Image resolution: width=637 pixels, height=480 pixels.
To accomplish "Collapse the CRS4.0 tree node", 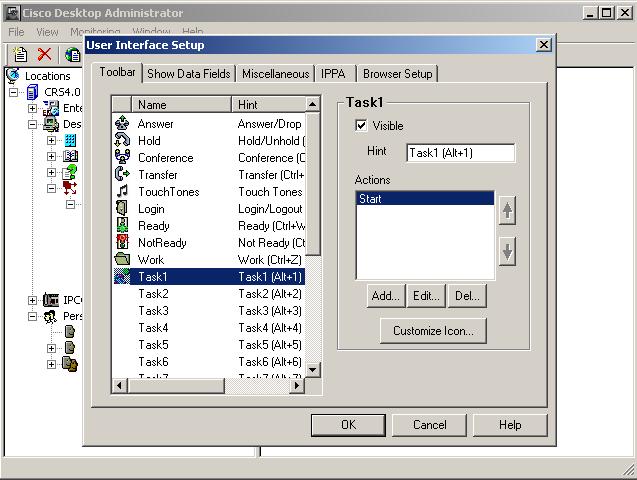I will [13, 92].
